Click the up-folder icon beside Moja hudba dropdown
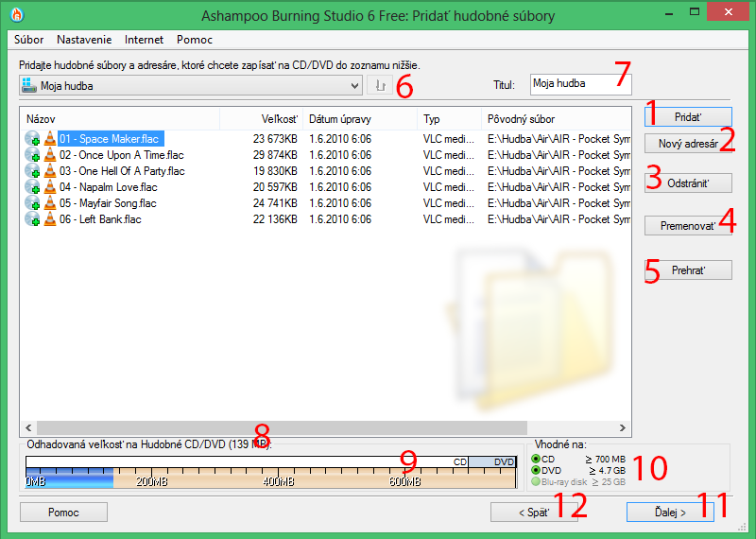Viewport: 756px width, 539px height. (380, 86)
